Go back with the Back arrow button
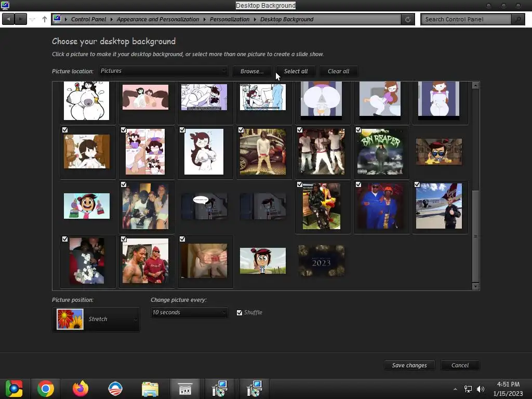 [8, 19]
